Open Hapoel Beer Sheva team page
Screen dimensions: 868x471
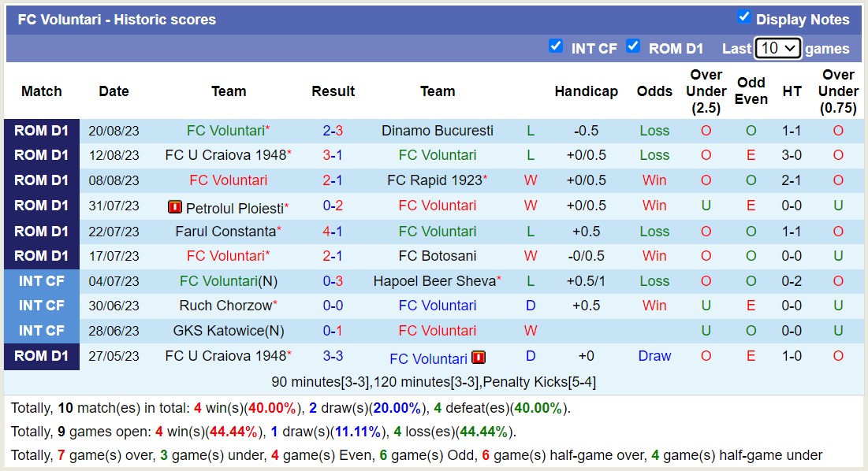pyautogui.click(x=434, y=281)
